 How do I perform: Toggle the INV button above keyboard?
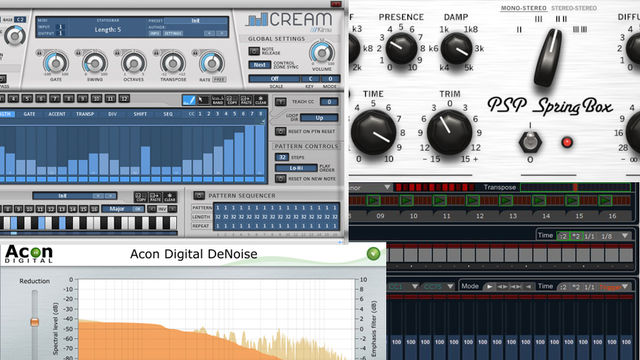162,209
